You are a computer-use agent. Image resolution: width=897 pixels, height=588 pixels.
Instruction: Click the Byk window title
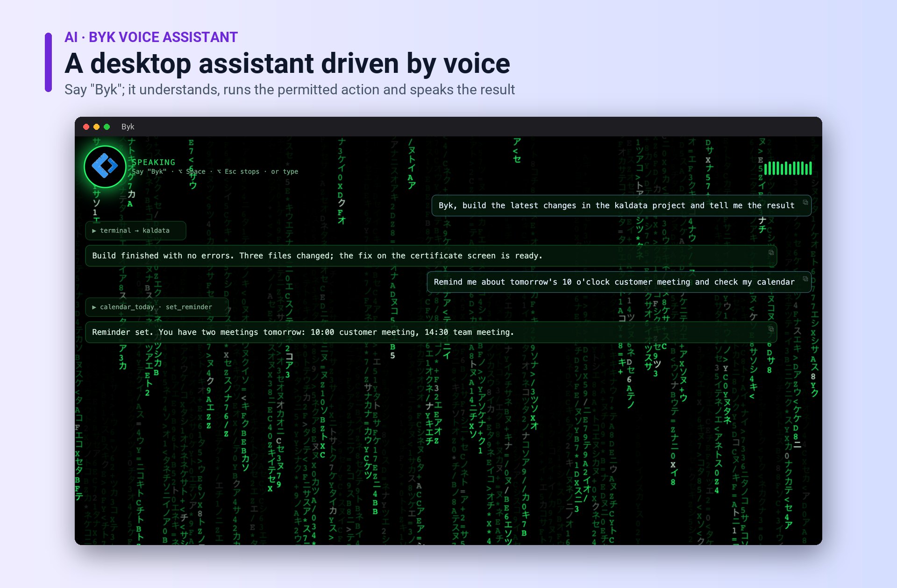pyautogui.click(x=128, y=127)
